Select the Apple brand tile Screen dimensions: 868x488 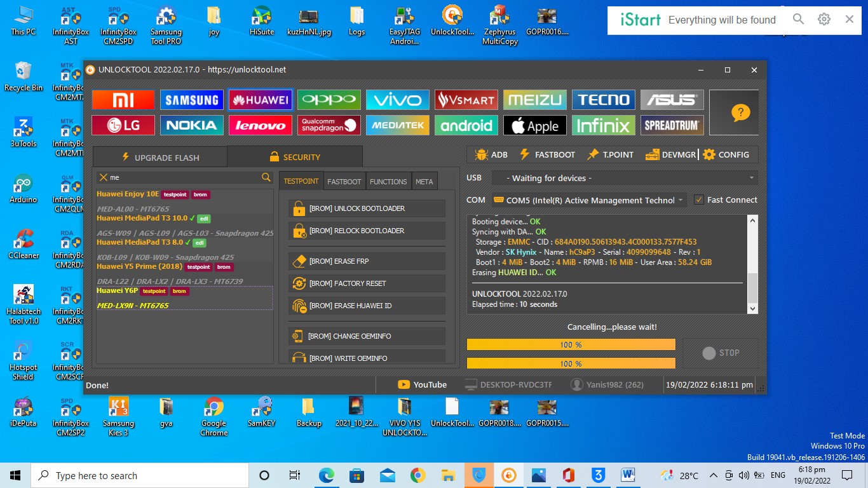coord(535,125)
